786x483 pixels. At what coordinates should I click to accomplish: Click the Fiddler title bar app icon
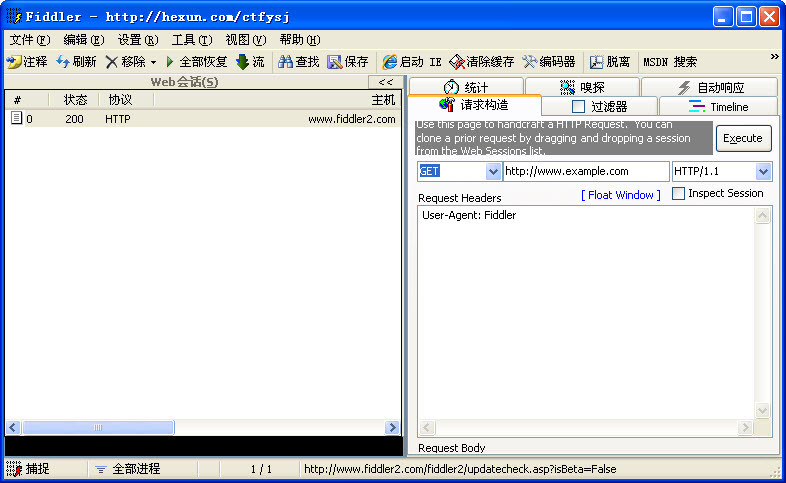(x=14, y=17)
